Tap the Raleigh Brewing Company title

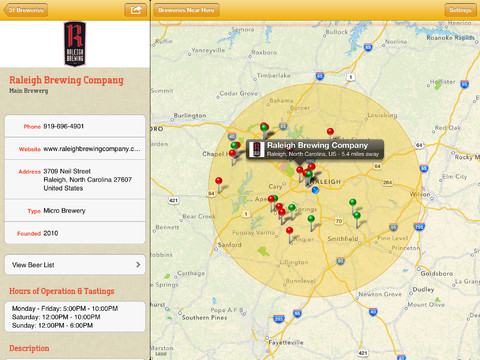[x=66, y=80]
